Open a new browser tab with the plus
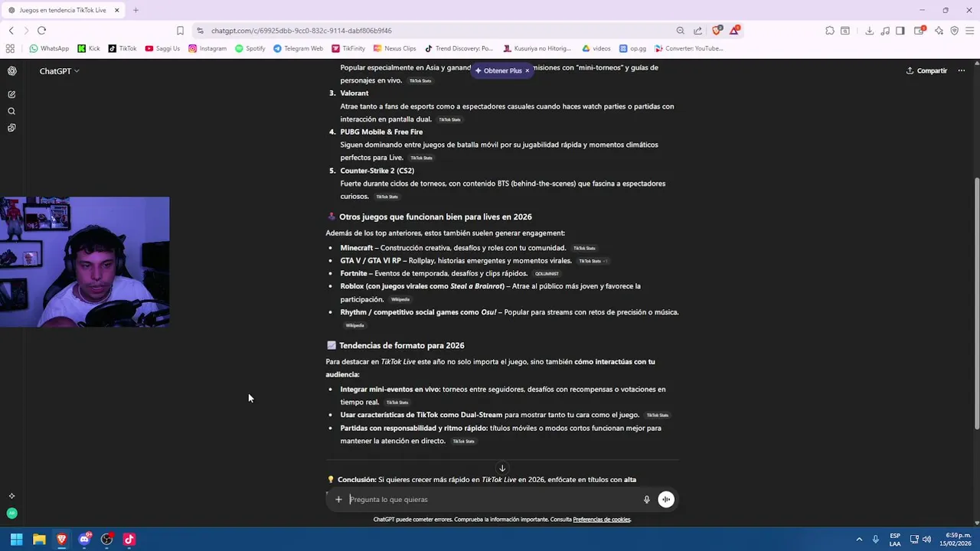Screen dimensions: 980x551 (x=136, y=10)
